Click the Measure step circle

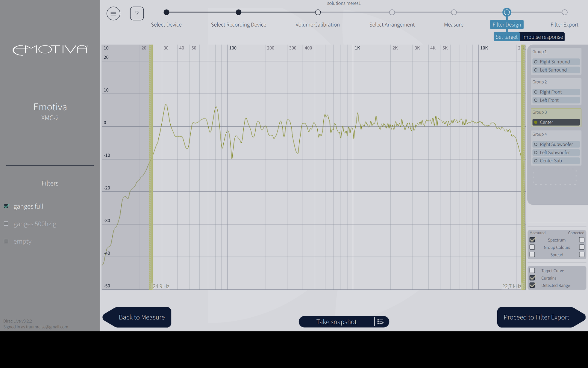coord(454,12)
